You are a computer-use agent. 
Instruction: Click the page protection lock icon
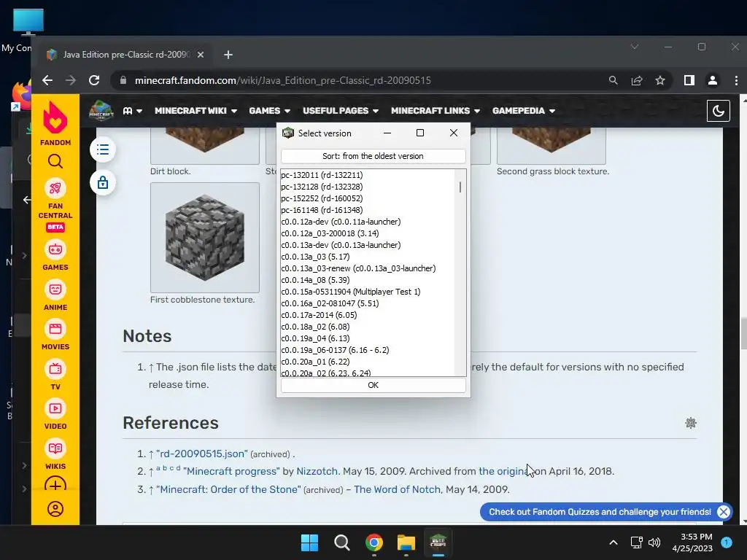pos(102,183)
